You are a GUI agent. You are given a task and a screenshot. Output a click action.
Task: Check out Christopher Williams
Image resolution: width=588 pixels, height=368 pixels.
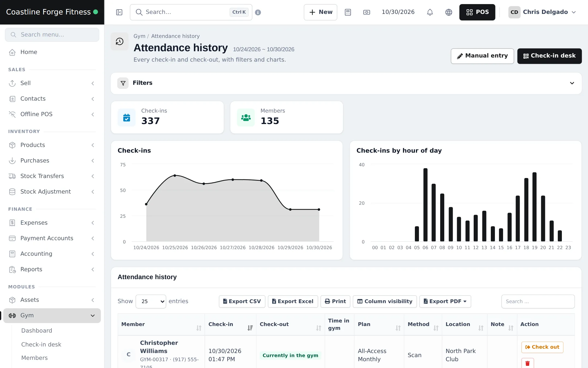tap(542, 347)
